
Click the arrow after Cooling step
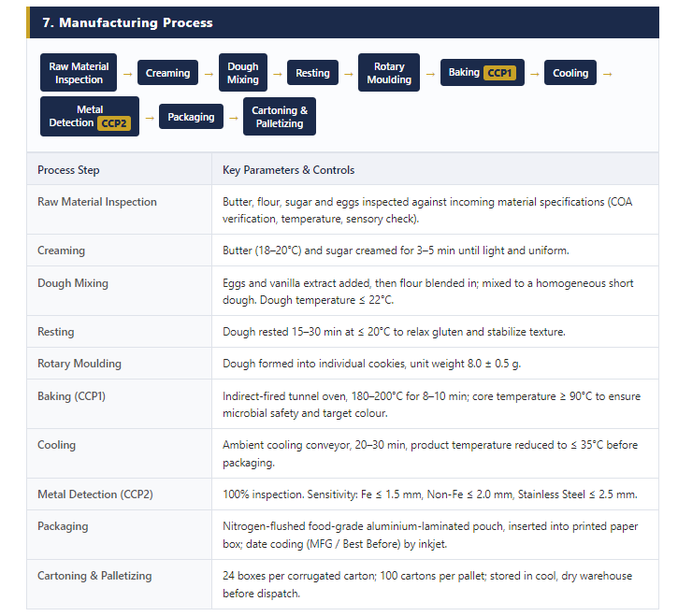pyautogui.click(x=608, y=75)
